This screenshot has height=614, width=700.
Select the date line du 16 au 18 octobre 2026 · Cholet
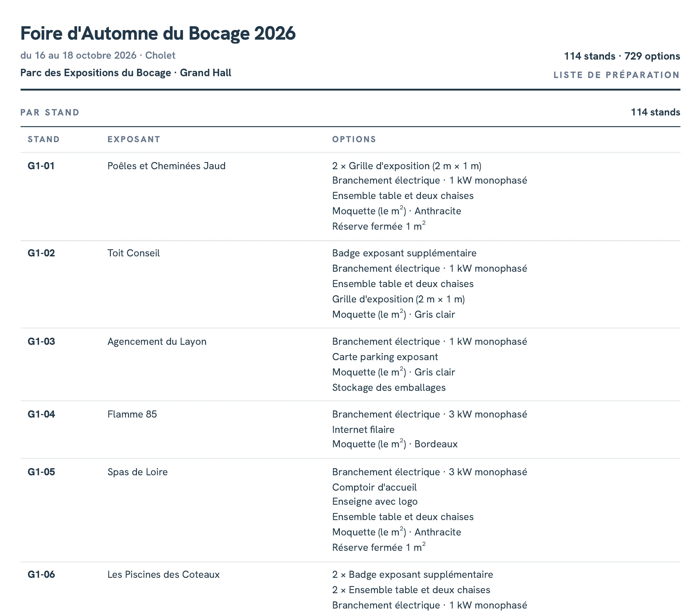click(x=98, y=56)
